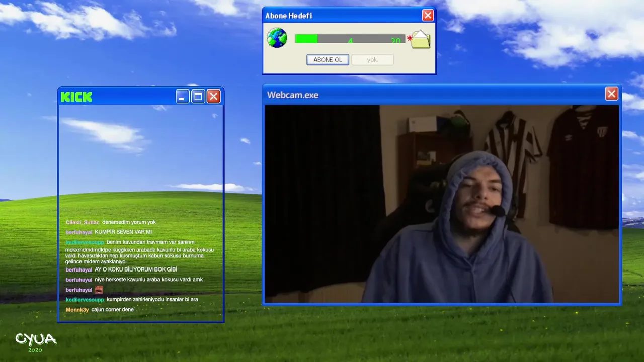Click the Webcam.exe title text
The height and width of the screenshot is (362, 644).
click(293, 95)
